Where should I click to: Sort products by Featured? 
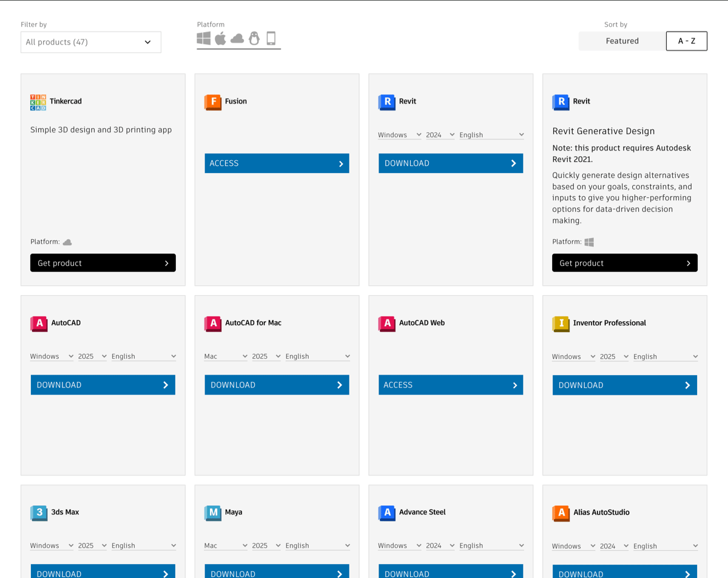tap(622, 41)
